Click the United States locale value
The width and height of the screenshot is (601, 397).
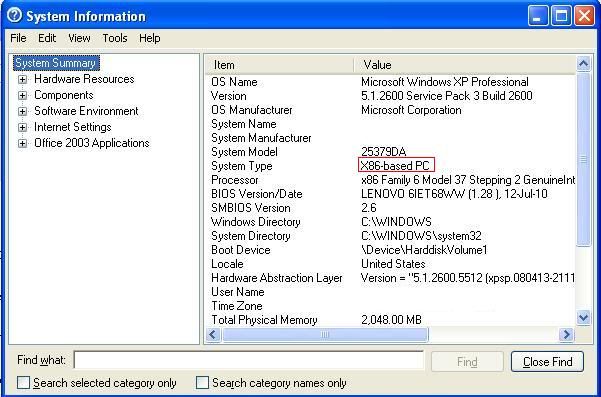click(x=393, y=264)
